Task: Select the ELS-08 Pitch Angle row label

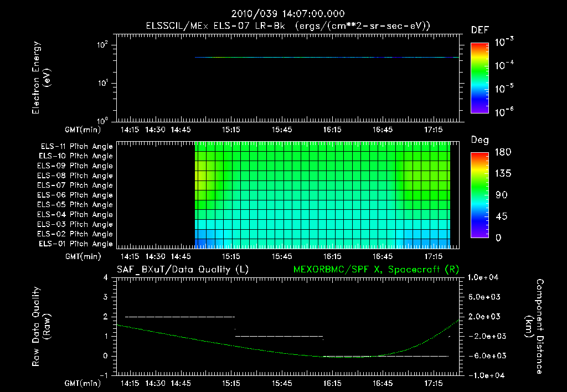Action: point(75,176)
